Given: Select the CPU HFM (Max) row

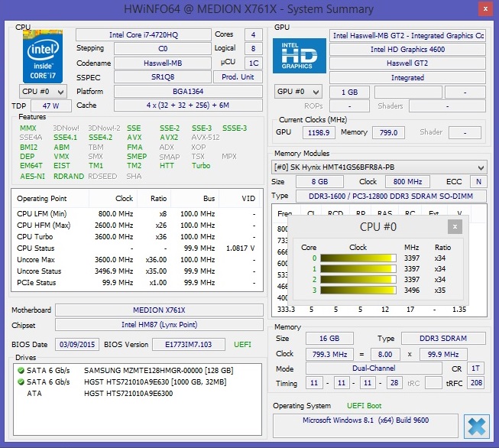Looking at the screenshot, I should [x=137, y=225].
